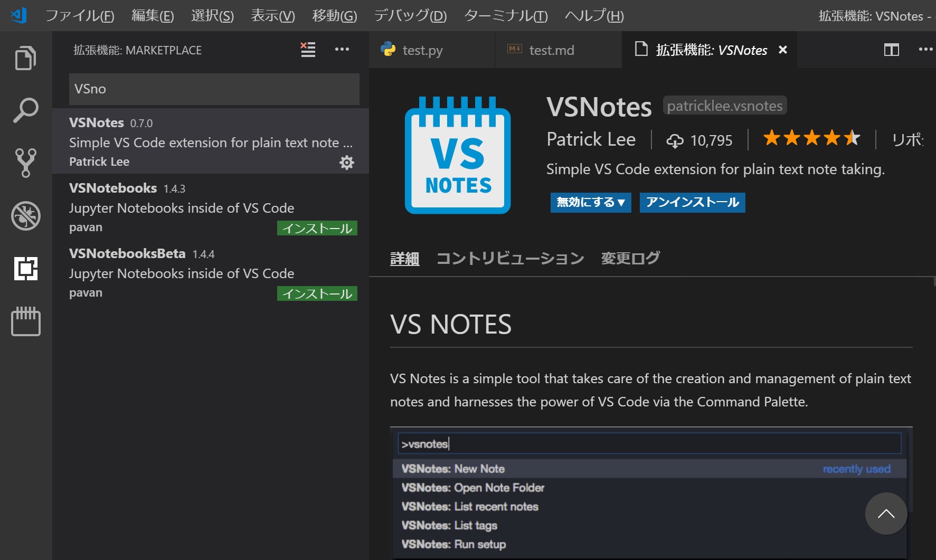Open the VSNotes calendar icon in the activity bar

click(25, 321)
